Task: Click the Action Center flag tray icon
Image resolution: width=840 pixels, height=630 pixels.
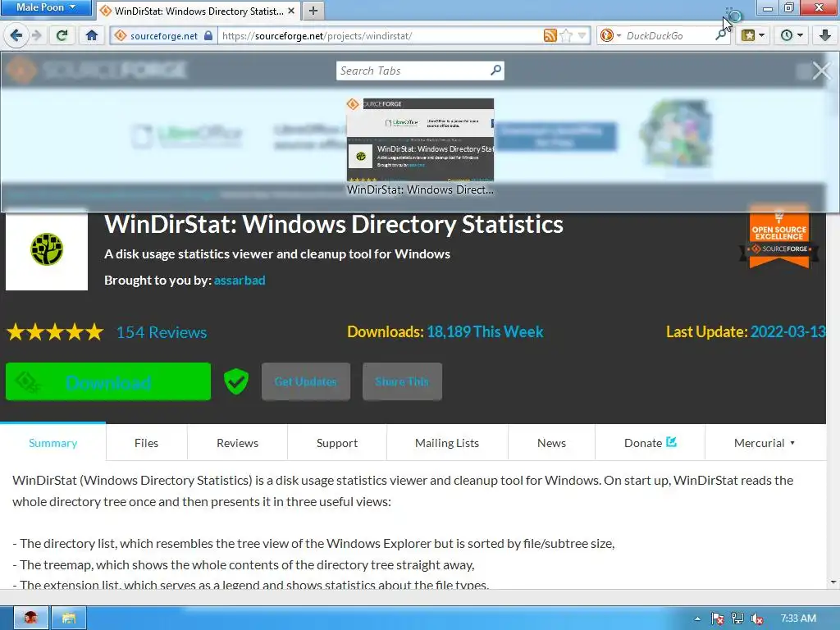Action: 718,619
